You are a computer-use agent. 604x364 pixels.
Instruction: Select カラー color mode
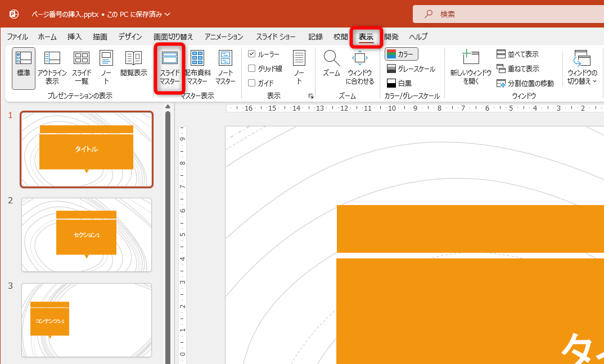402,54
